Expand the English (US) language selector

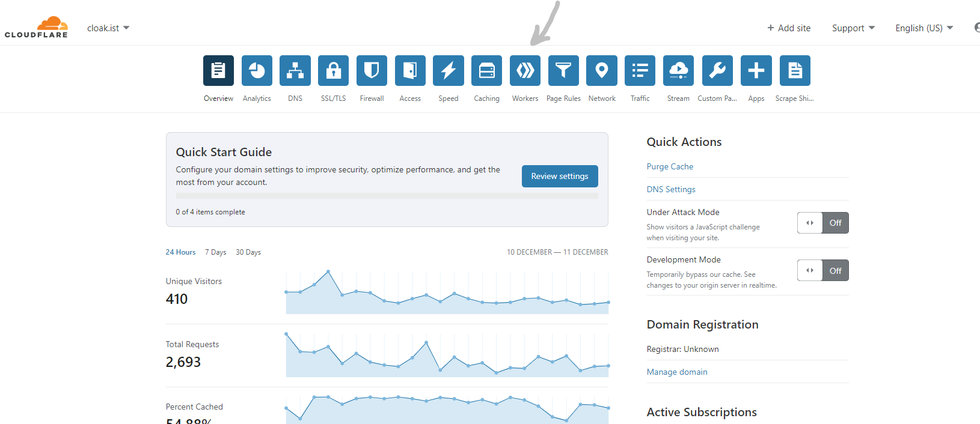pos(923,28)
